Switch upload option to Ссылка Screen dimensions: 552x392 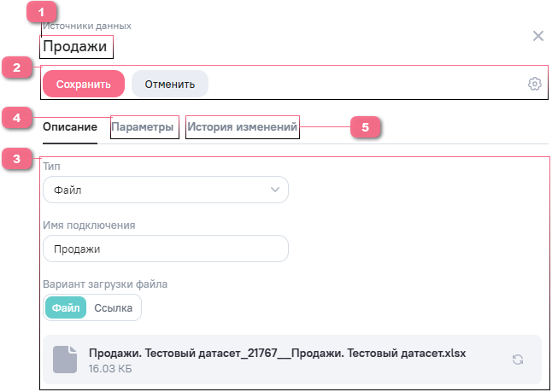click(113, 307)
